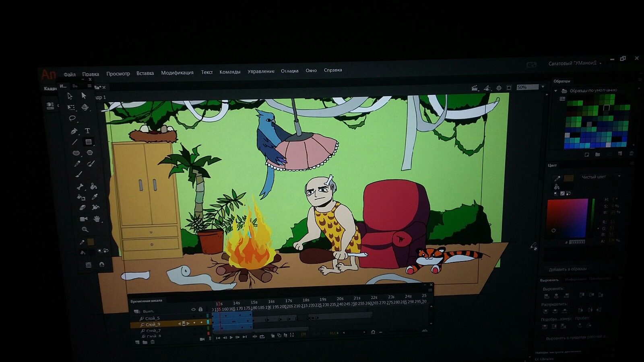The width and height of the screenshot is (644, 362).
Task: Go to first frame in timeline
Action: point(218,338)
